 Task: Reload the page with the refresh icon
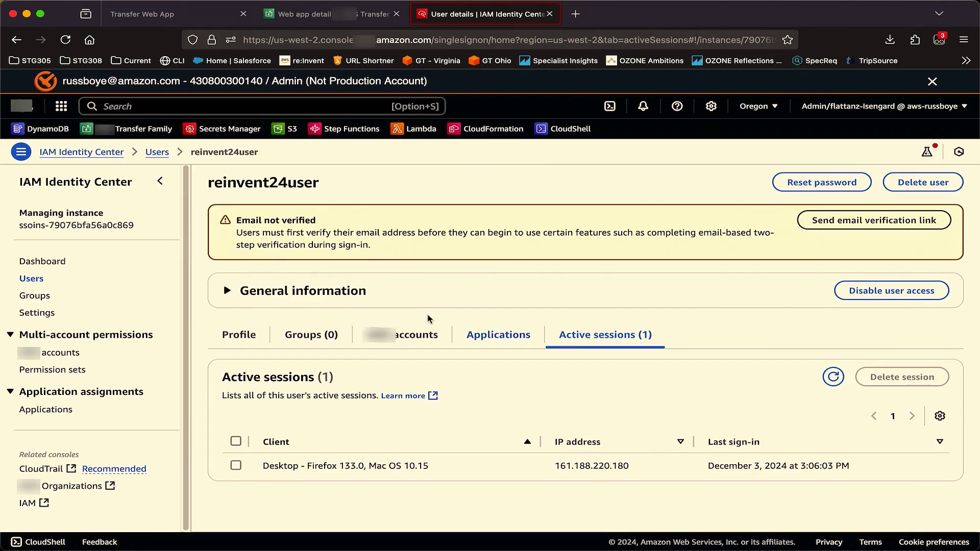65,40
